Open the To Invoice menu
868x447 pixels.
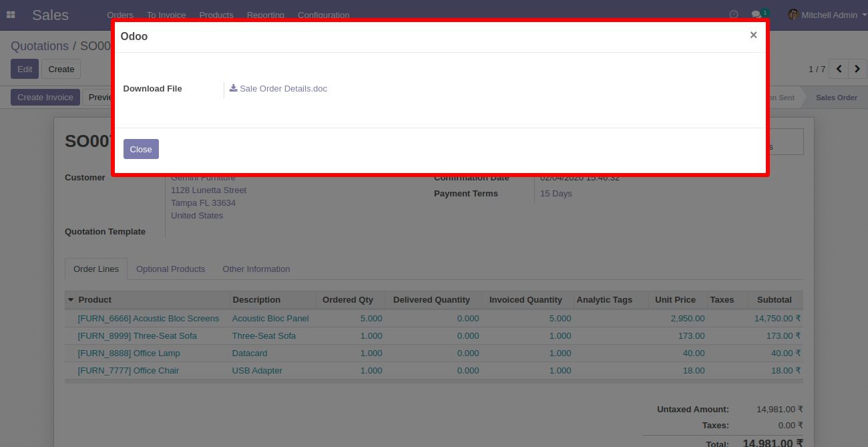166,15
